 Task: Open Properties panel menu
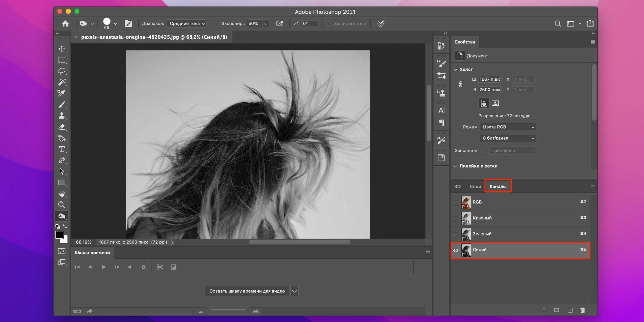click(x=593, y=42)
